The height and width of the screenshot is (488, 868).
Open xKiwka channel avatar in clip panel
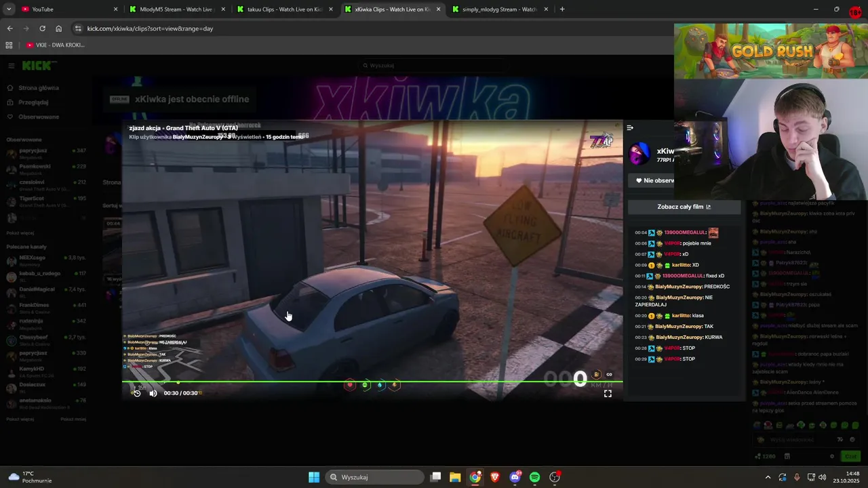pos(640,154)
